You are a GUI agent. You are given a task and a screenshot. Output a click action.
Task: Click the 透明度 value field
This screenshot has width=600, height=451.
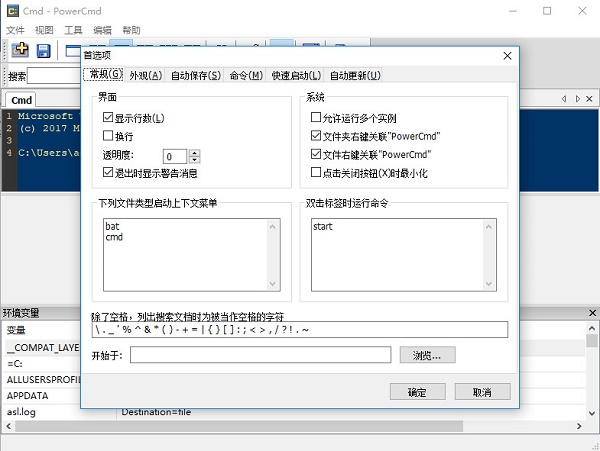click(x=175, y=156)
